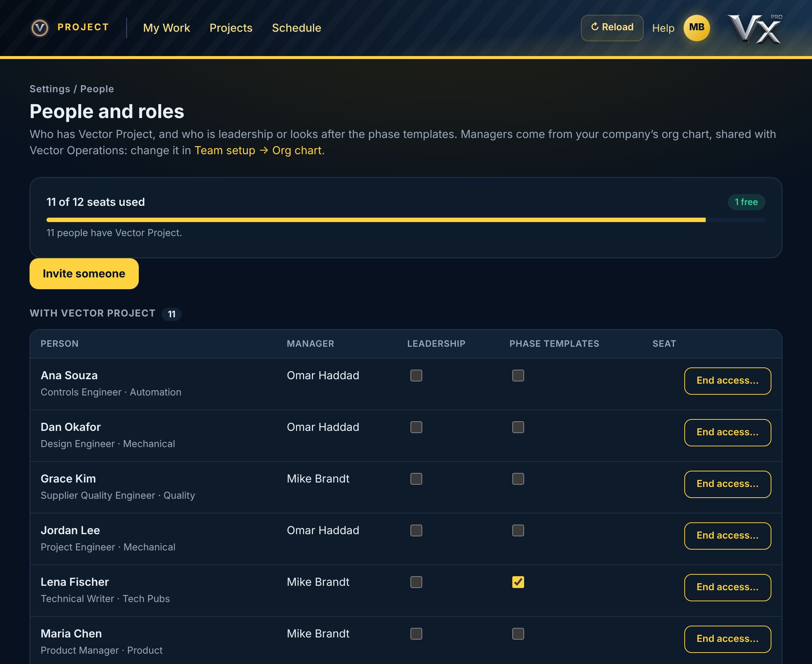Click the LEADERSHIP column header
812x664 pixels.
click(436, 343)
